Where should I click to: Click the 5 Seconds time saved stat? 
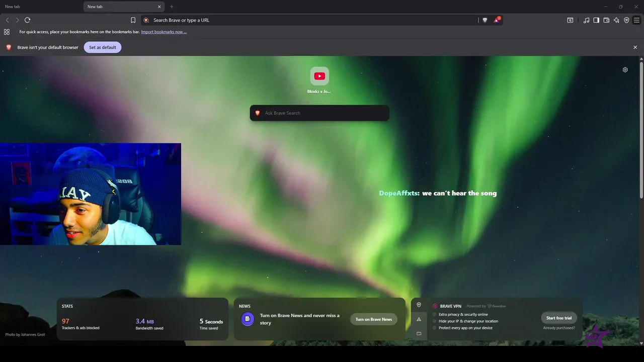point(211,324)
